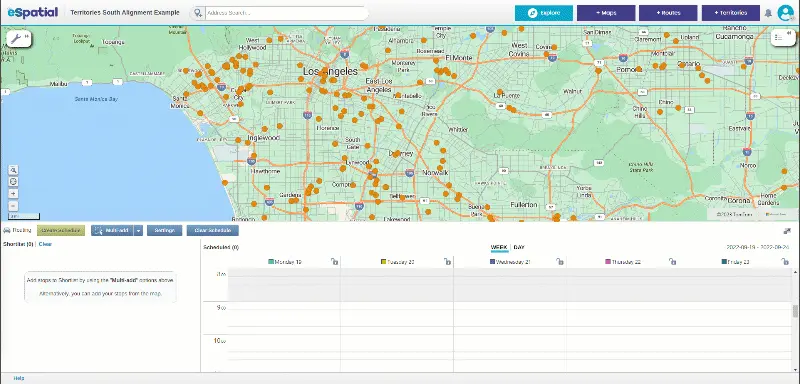Click the 'Hawthorne' map label
This screenshot has height=384, width=800.
[265, 171]
